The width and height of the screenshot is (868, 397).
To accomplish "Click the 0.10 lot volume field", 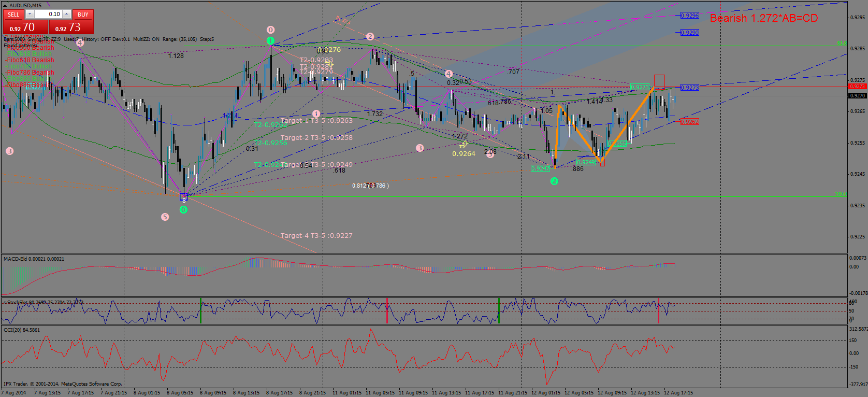I will click(48, 15).
